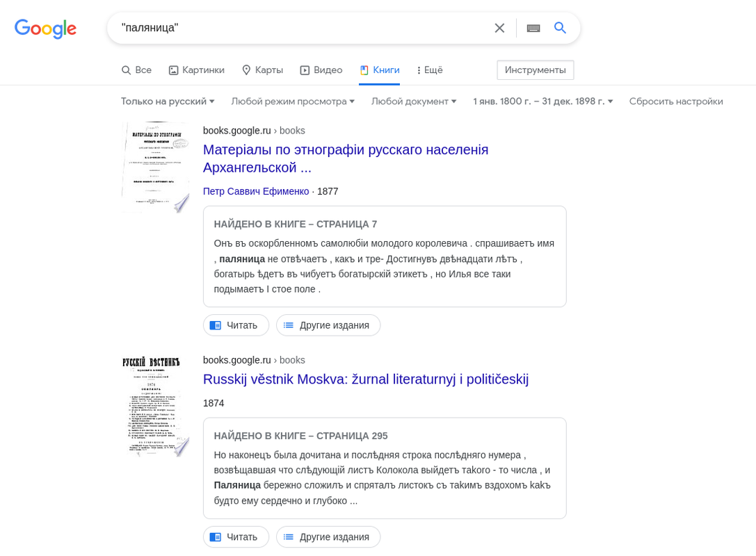Open the date range 1800–1898 dropdown
Image resolution: width=756 pixels, height=556 pixels.
tap(543, 101)
